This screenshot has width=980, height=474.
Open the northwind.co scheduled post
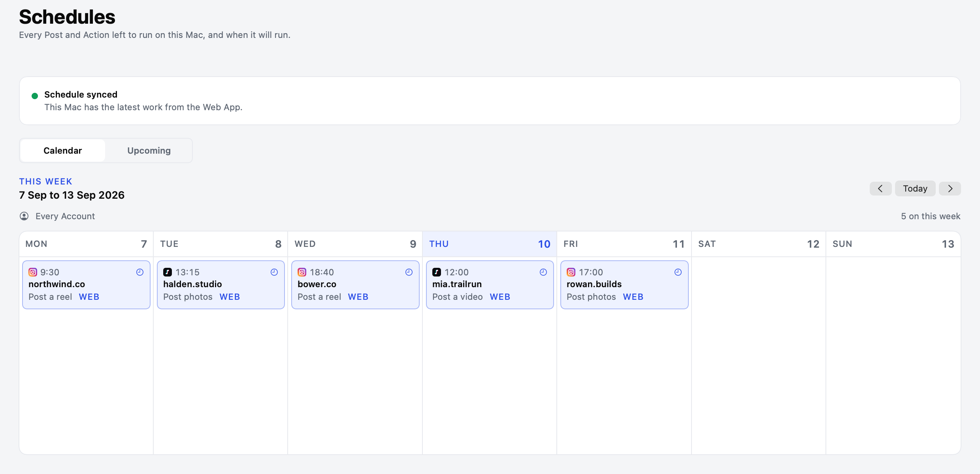(87, 285)
